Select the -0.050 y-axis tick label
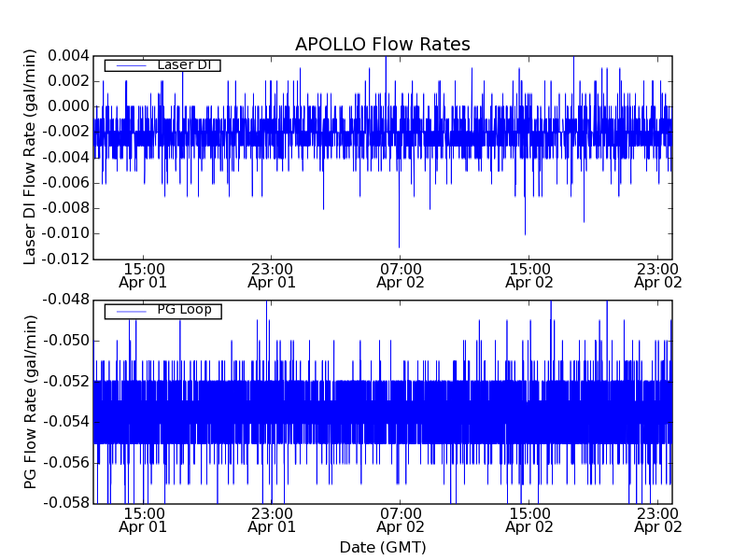The image size is (747, 560). click(x=65, y=341)
